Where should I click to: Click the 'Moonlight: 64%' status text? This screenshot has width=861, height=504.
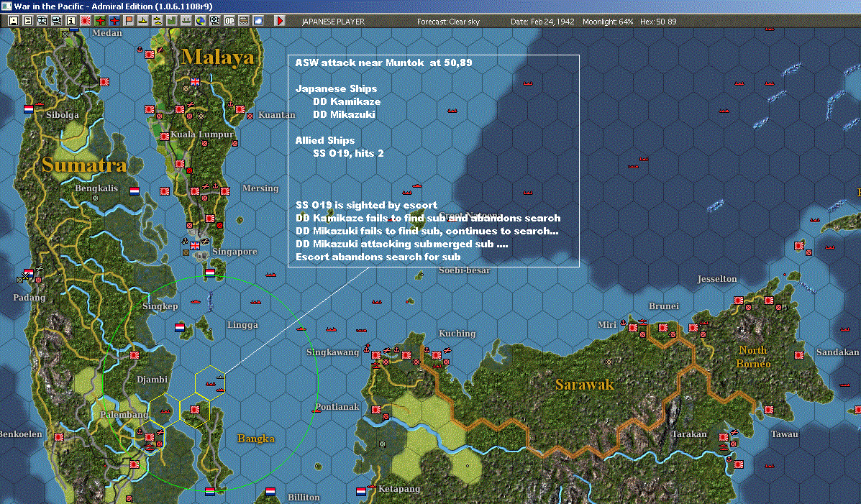[x=607, y=22]
